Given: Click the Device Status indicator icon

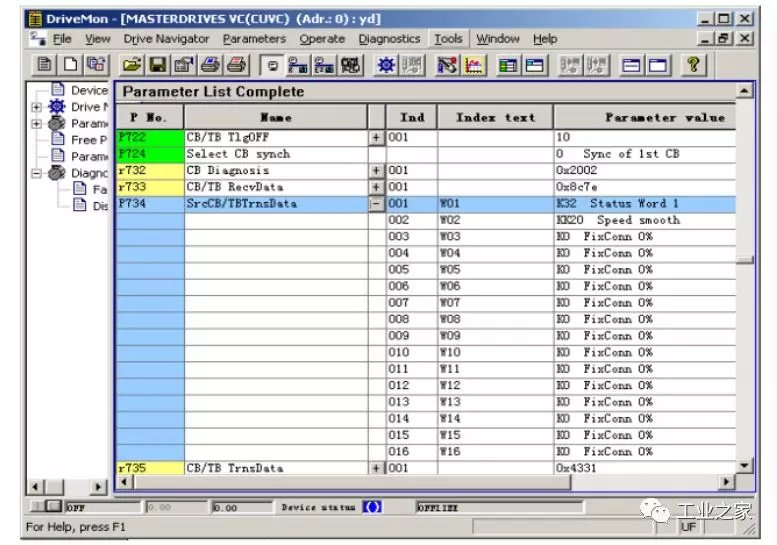Looking at the screenshot, I should coord(371,507).
